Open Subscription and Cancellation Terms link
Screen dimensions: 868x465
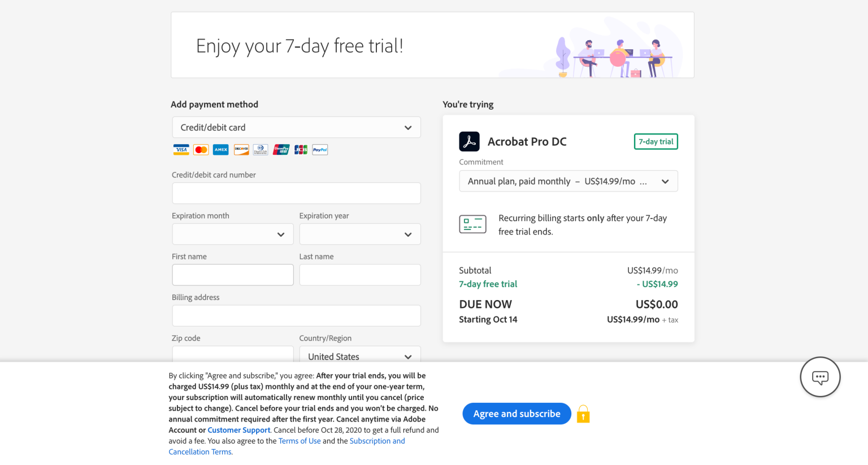click(x=287, y=446)
